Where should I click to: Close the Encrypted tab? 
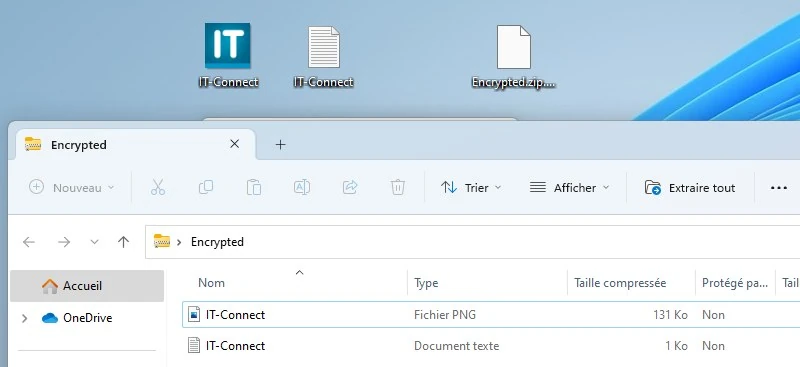[235, 144]
